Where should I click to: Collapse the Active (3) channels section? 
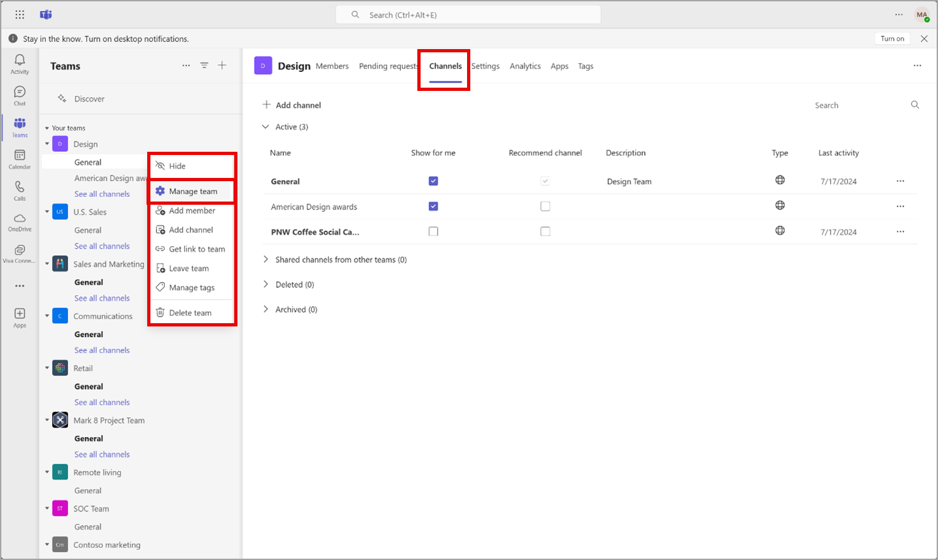pos(266,127)
